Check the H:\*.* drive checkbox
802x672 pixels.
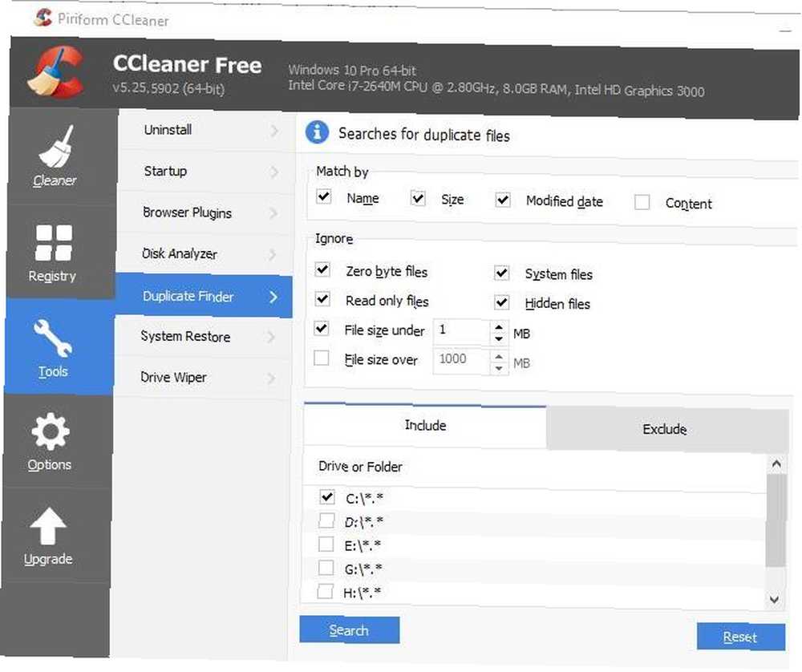click(325, 592)
